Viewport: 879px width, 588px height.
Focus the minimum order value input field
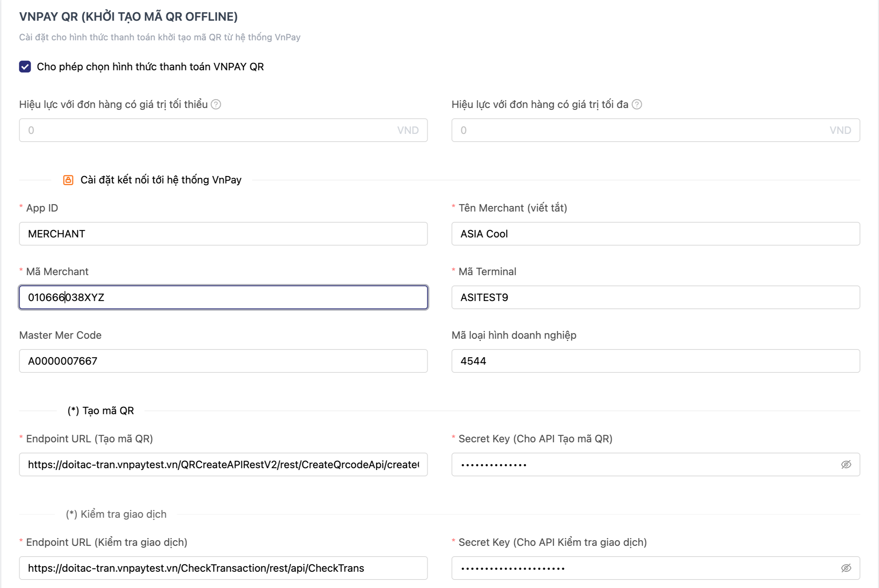coord(210,130)
